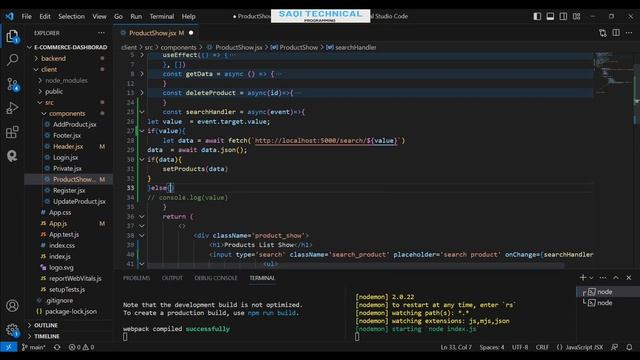The width and height of the screenshot is (640, 360).
Task: Expand the public folder
Action: [x=54, y=91]
